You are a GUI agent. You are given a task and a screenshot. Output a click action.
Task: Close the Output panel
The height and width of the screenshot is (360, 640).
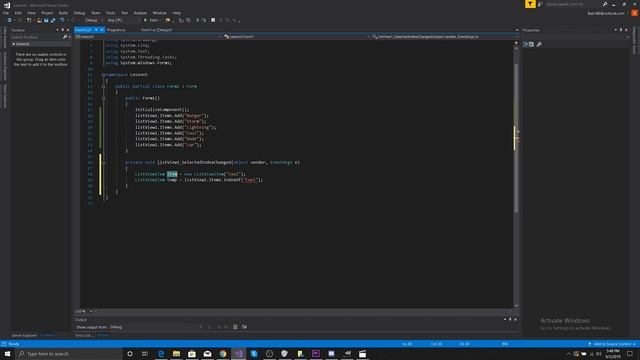515,320
